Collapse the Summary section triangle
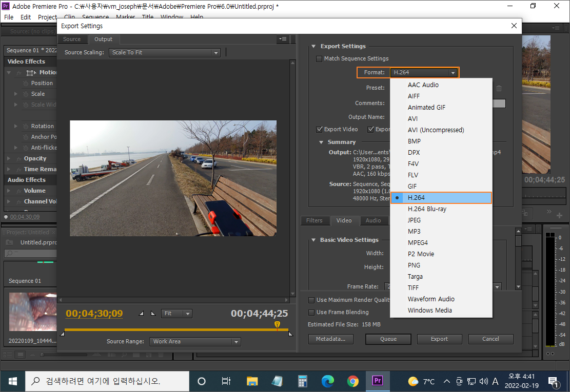Screen dimensions: 570x392 pyautogui.click(x=321, y=142)
